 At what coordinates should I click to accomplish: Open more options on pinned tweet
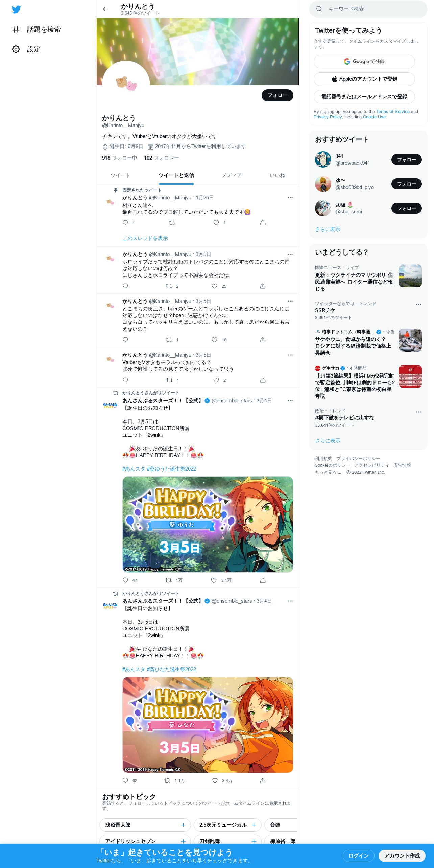pos(290,198)
